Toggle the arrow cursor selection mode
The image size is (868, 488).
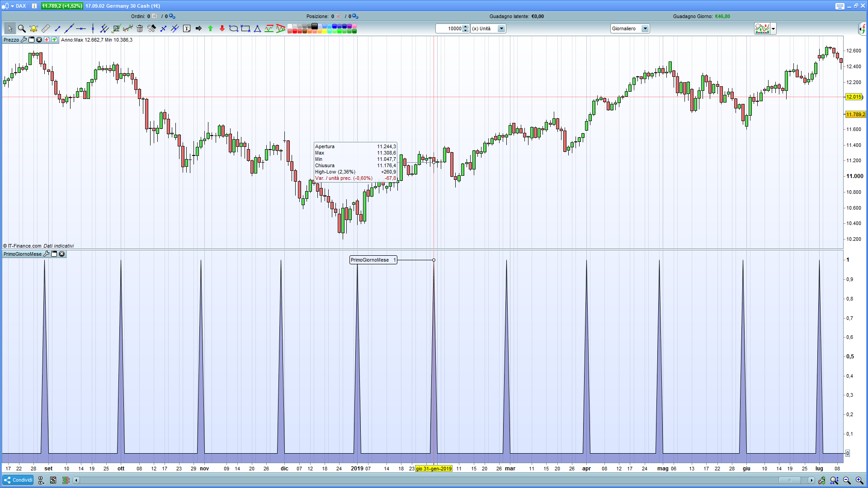click(x=9, y=28)
